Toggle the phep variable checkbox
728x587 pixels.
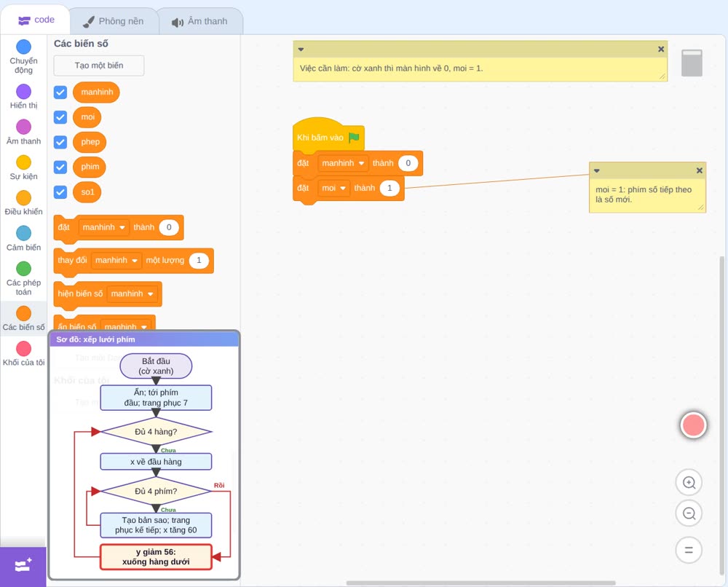[60, 142]
